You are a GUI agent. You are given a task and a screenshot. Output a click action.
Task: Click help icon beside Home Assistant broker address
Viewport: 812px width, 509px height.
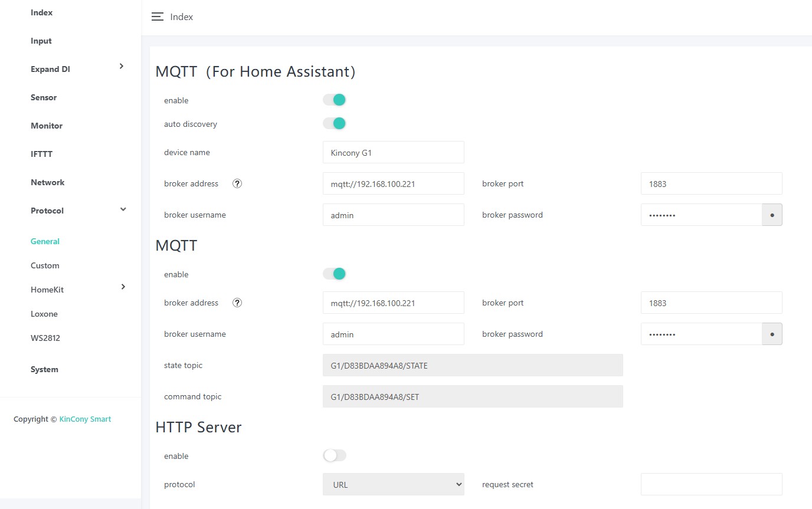point(237,183)
